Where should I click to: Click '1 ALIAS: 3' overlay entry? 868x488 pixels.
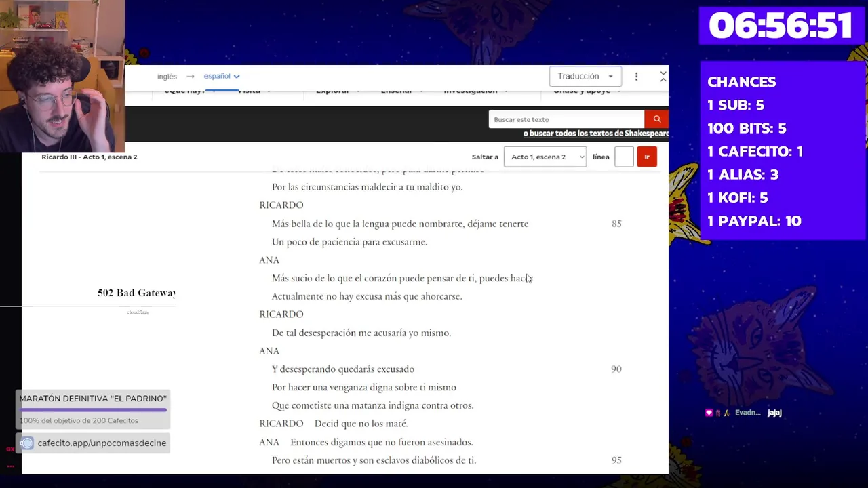click(743, 175)
